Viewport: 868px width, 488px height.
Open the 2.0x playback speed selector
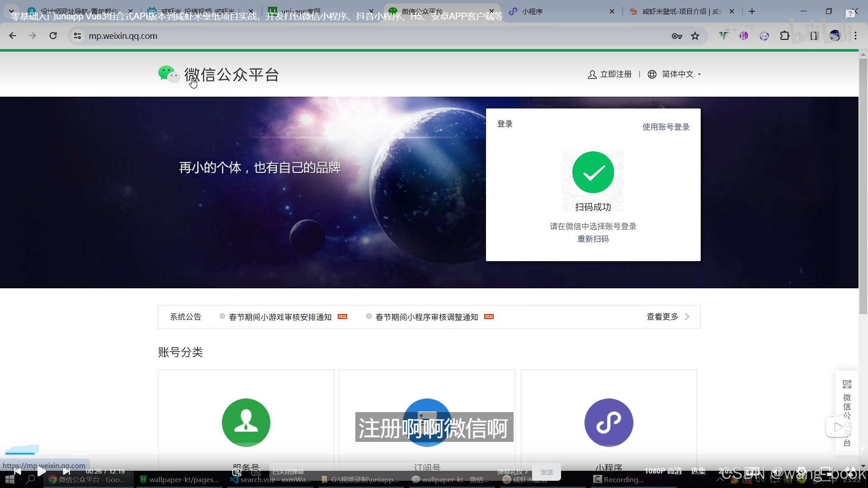[726, 471]
